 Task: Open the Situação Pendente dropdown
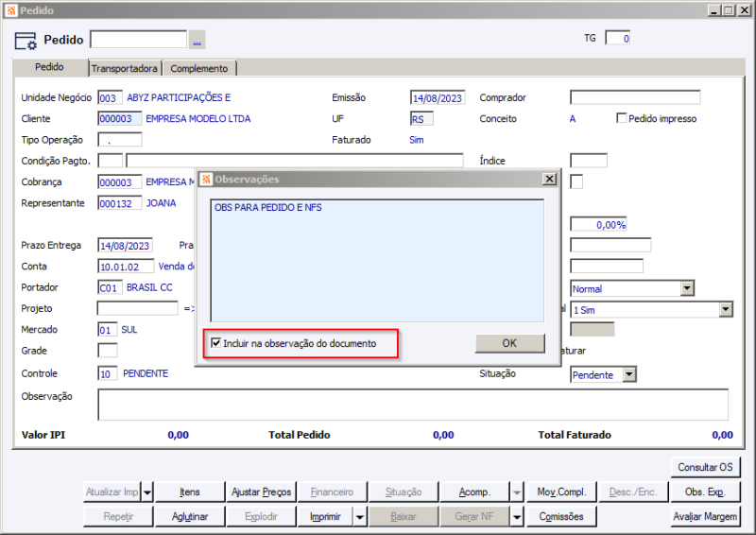(x=629, y=375)
